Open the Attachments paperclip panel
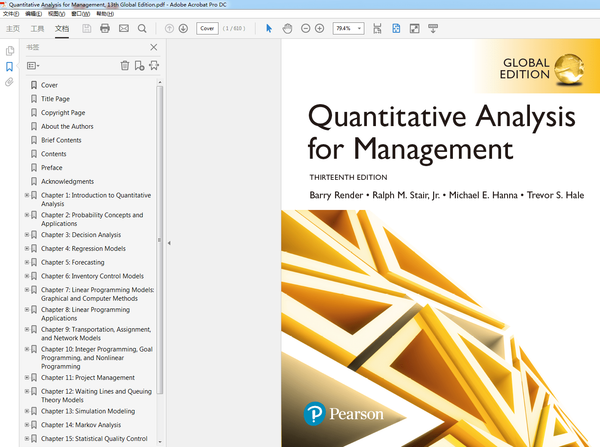Screen dimensions: 600x447 click(x=9, y=82)
